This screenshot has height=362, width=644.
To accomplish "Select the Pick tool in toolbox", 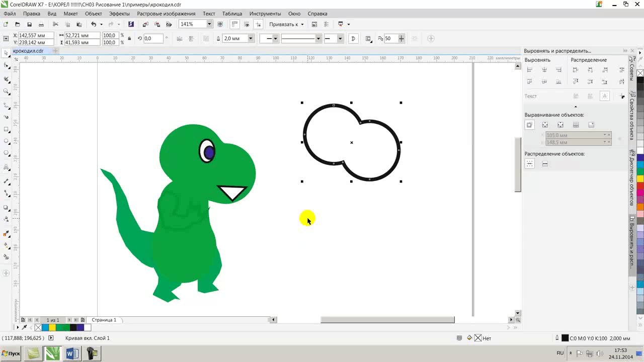I will [x=6, y=53].
